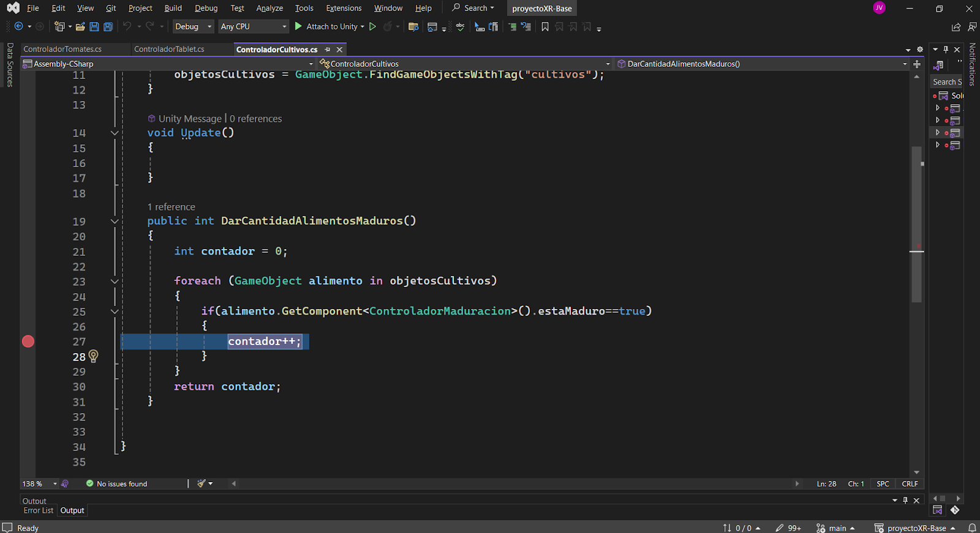Click the Solution Explorer search field
This screenshot has height=533, width=980.
946,81
